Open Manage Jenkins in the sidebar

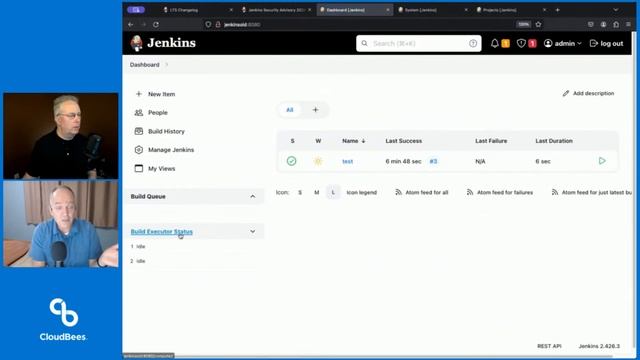coord(171,150)
